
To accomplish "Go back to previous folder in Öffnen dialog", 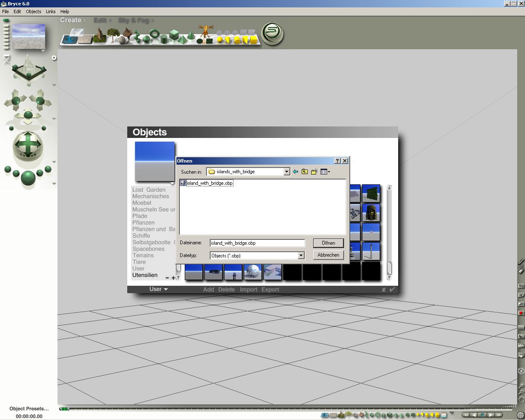I will click(x=296, y=172).
